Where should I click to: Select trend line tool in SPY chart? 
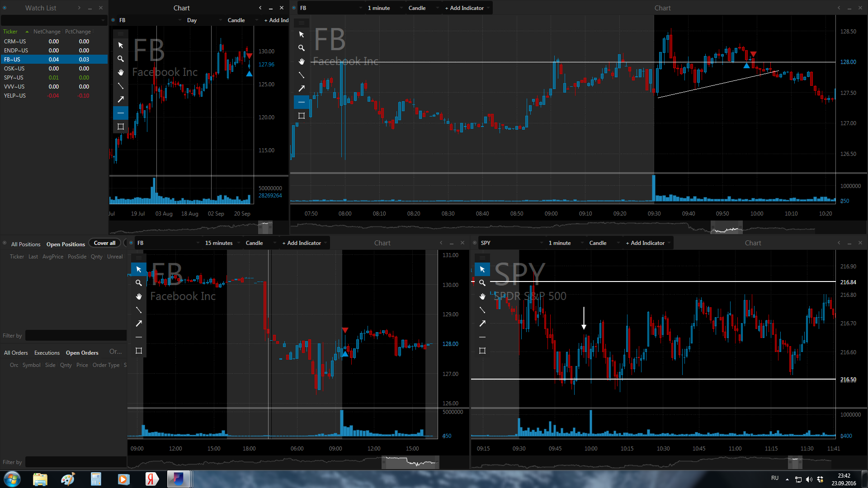click(x=482, y=310)
